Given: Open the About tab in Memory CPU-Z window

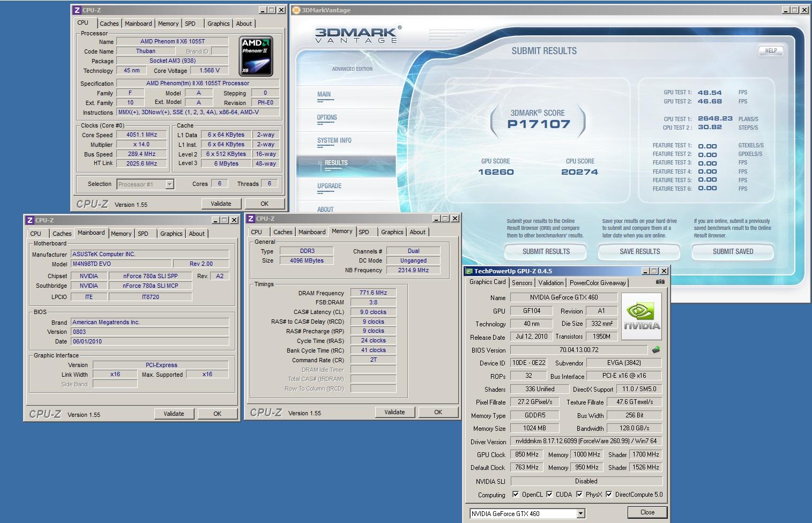Looking at the screenshot, I should coord(418,232).
